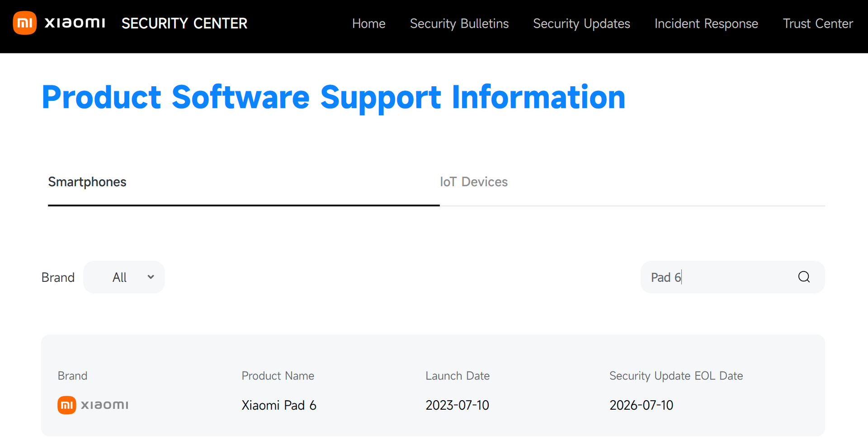Switch to the IoT Devices tab
Screen dimensions: 868x444
click(x=473, y=182)
